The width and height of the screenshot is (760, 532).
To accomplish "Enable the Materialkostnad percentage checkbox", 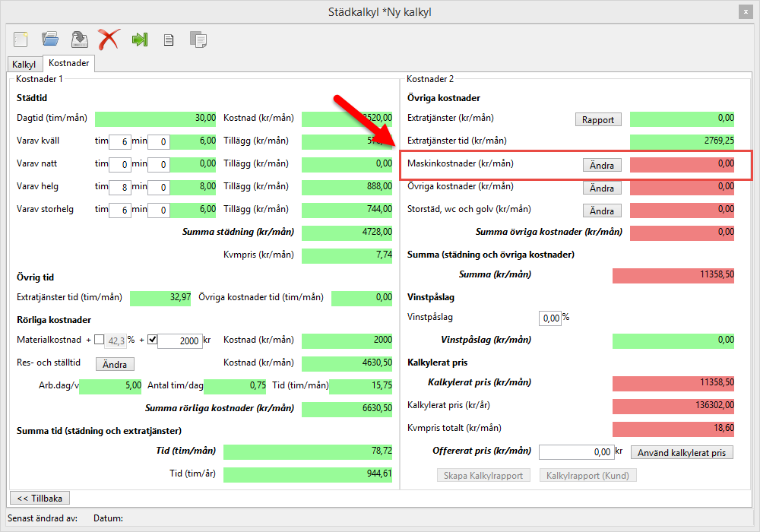I will [x=100, y=340].
